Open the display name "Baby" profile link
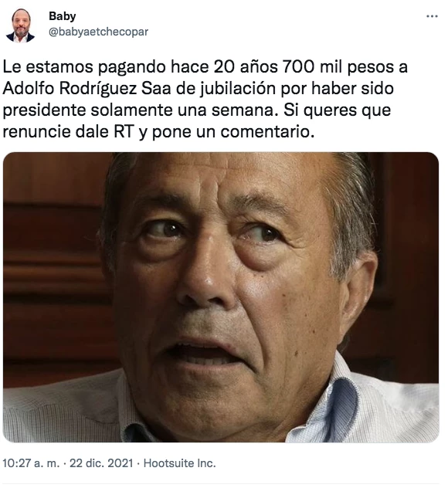 63,16
